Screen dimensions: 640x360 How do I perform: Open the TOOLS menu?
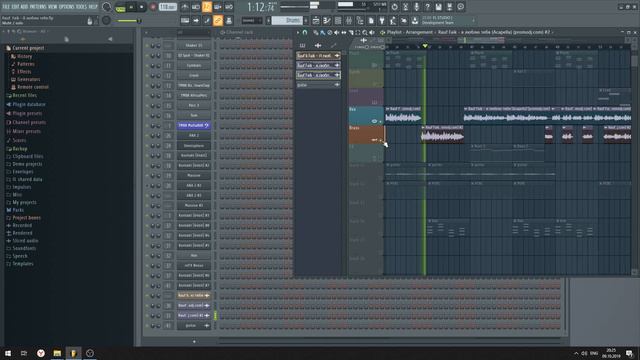point(81,7)
